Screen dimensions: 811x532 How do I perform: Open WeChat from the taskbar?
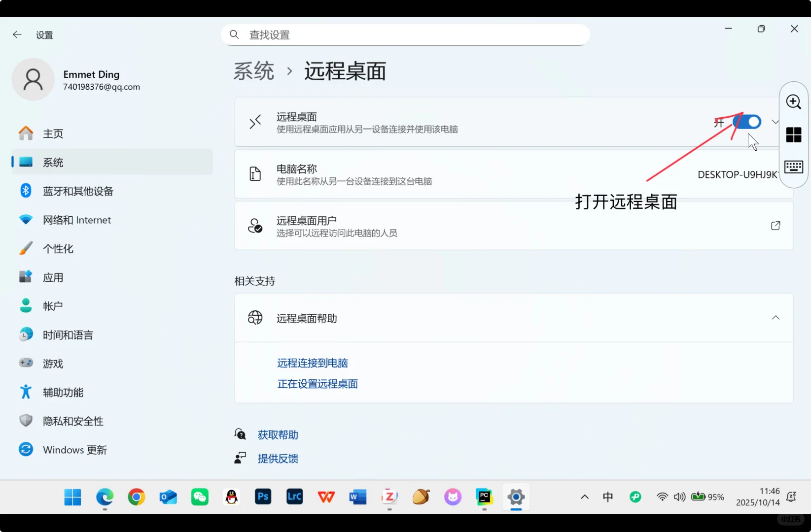(200, 497)
